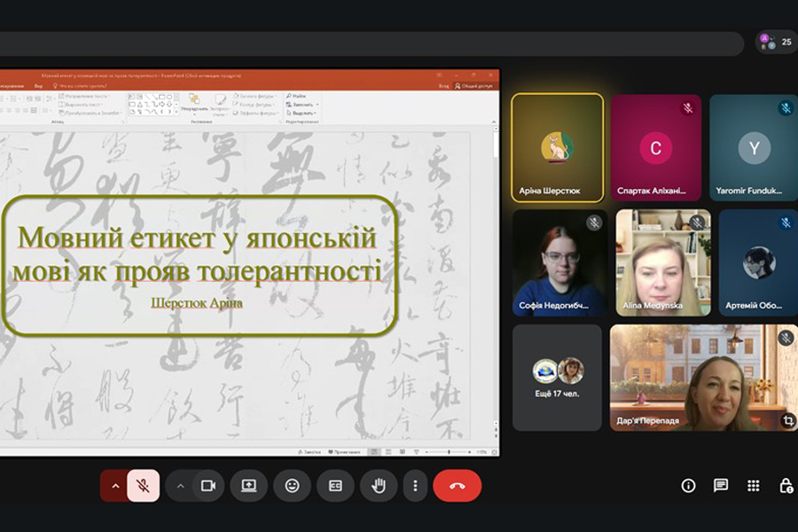
Task: Start slideshow icon in status bar
Action: pyautogui.click(x=417, y=452)
